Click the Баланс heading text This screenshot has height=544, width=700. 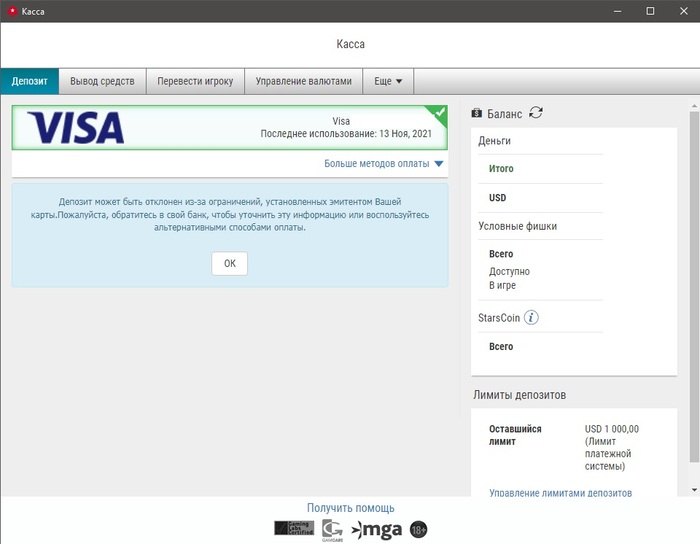(x=504, y=114)
